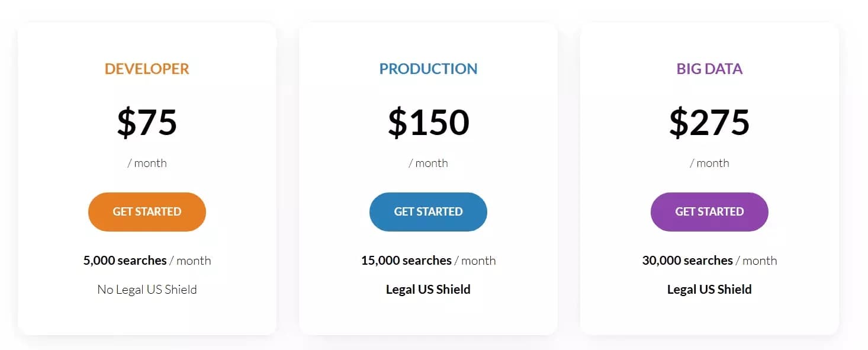The height and width of the screenshot is (350, 868).
Task: Click the $150 price text
Action: 427,123
